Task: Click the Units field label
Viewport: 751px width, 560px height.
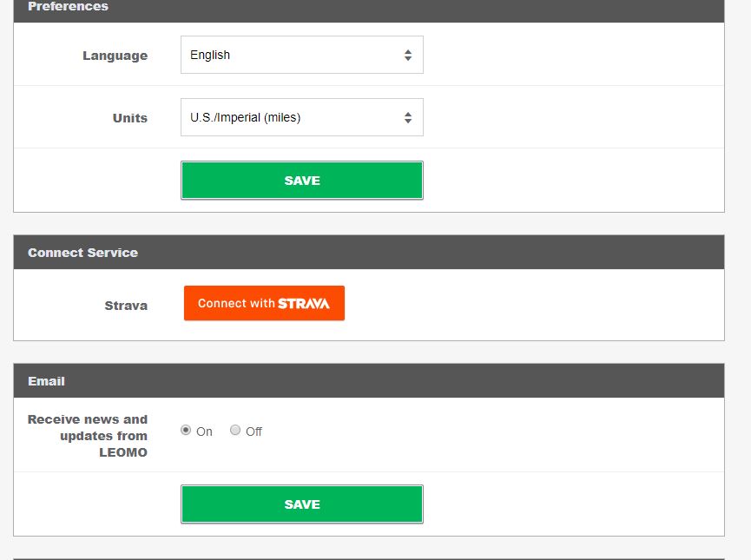Action: coord(130,118)
